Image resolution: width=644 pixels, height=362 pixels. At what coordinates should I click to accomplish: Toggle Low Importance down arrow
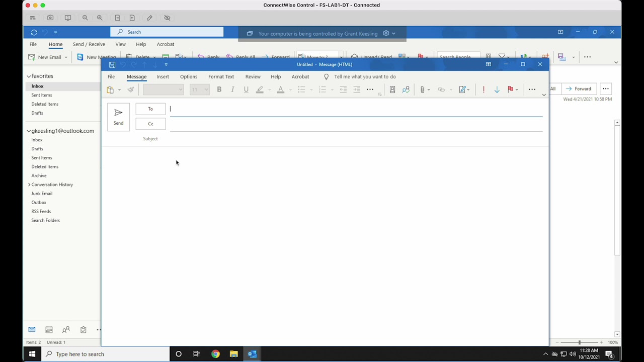click(x=497, y=89)
